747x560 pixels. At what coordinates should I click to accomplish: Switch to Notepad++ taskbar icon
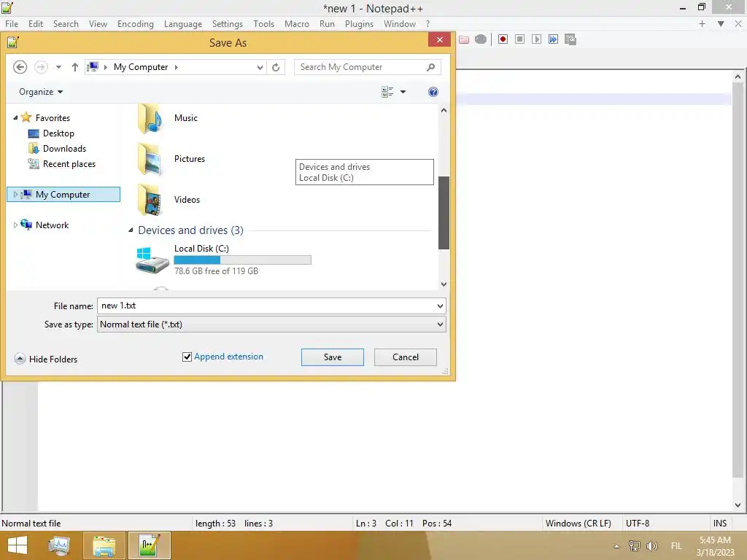click(150, 545)
